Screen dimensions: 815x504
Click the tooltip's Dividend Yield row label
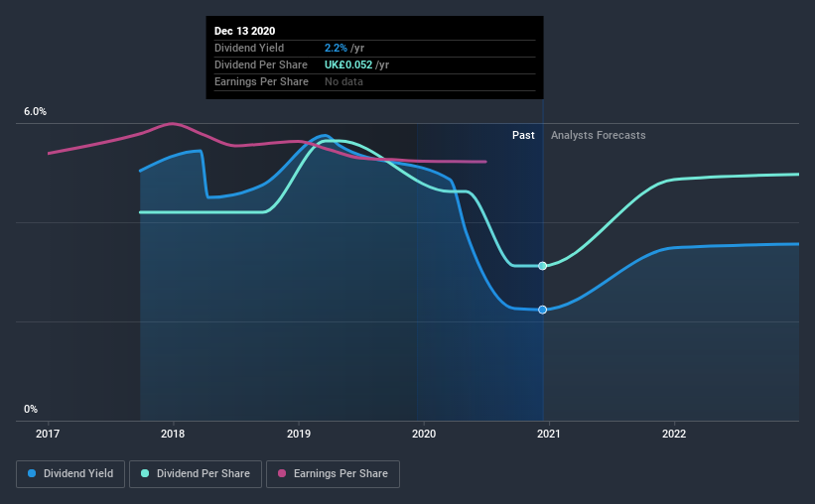pos(249,48)
